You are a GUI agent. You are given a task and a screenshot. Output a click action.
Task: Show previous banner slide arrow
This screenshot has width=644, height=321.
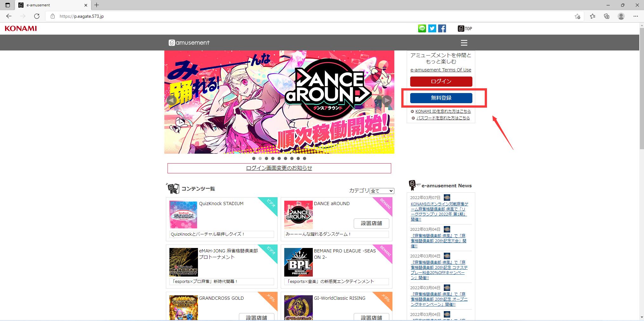coord(171,100)
